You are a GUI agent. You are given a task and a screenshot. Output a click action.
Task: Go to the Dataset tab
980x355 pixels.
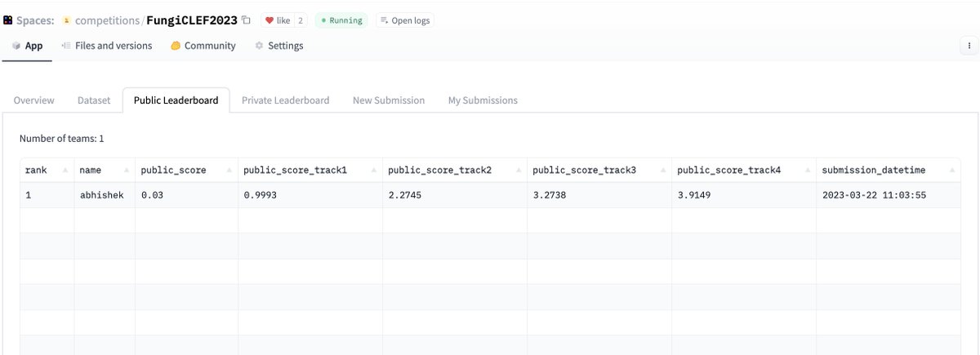94,100
